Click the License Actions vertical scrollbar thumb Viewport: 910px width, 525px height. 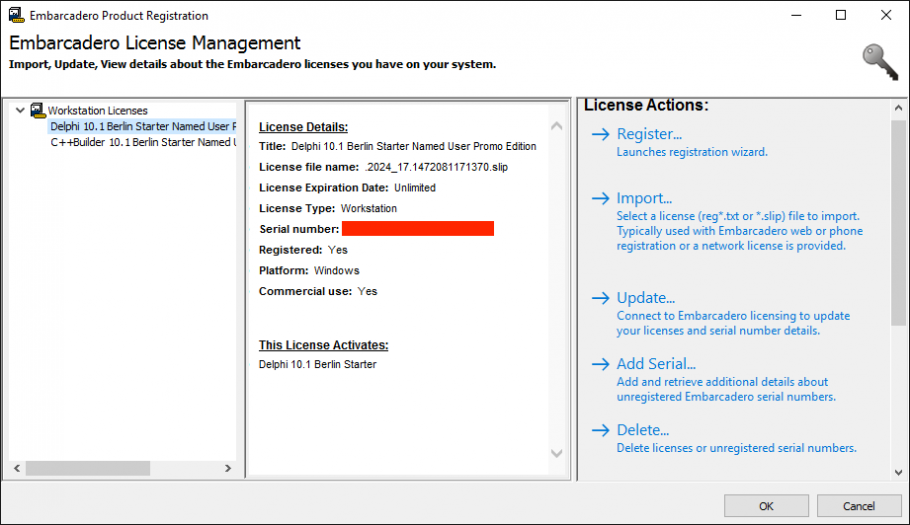click(898, 223)
